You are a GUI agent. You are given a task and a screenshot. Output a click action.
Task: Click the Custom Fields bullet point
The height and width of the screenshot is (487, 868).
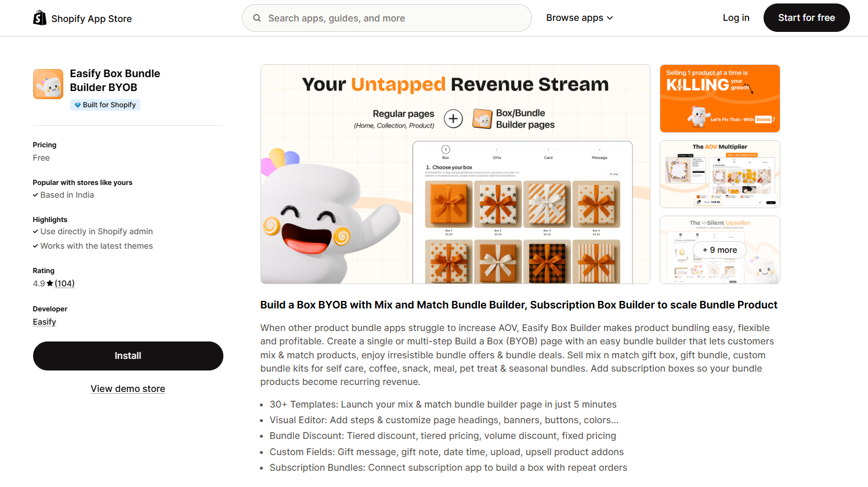(x=447, y=452)
